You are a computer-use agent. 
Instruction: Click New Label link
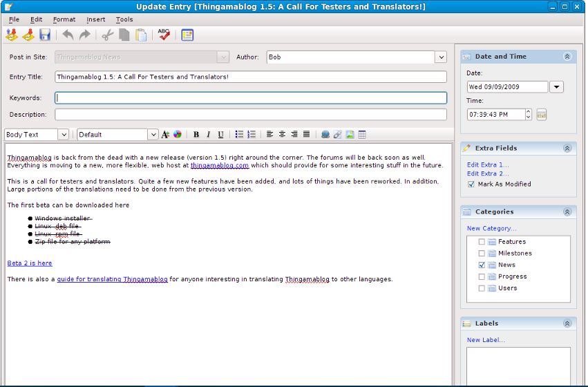click(x=486, y=340)
